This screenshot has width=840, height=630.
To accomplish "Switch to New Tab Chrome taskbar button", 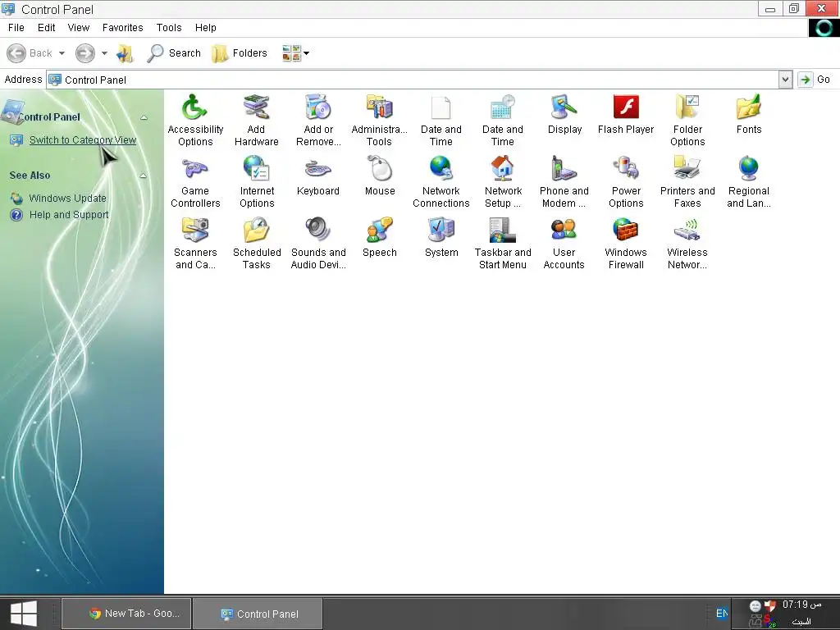I will pyautogui.click(x=126, y=614).
